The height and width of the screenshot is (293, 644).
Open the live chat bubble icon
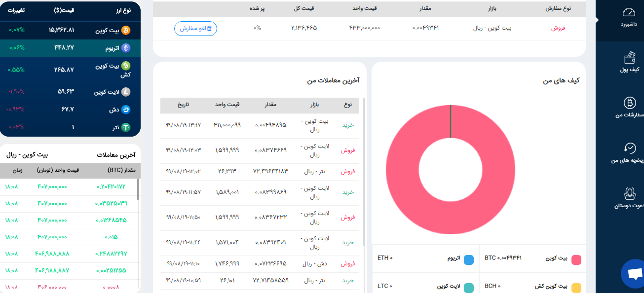pos(634,274)
